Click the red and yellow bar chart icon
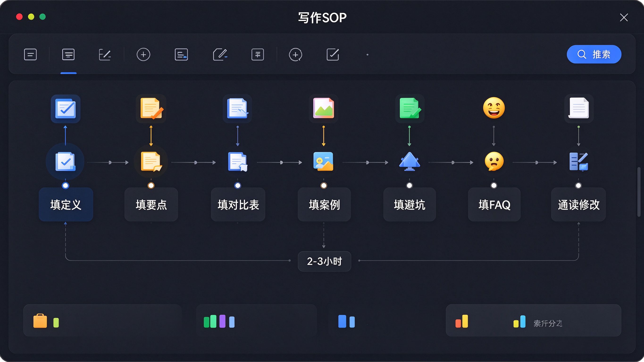 coord(461,321)
